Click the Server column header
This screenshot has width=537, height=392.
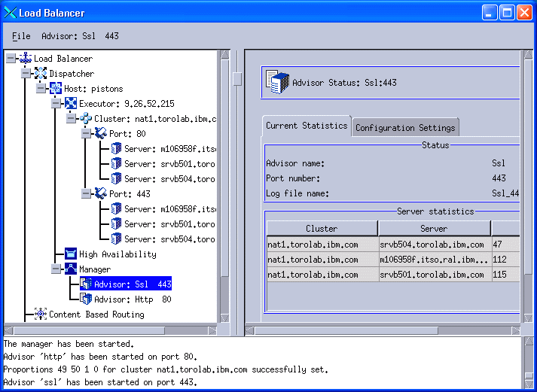coord(434,228)
